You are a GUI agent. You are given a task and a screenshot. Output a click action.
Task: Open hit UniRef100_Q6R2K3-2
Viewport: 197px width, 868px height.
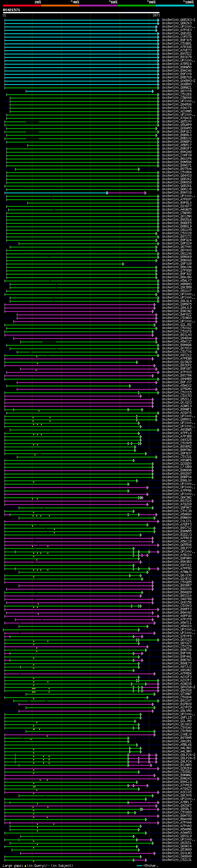pos(179,20)
